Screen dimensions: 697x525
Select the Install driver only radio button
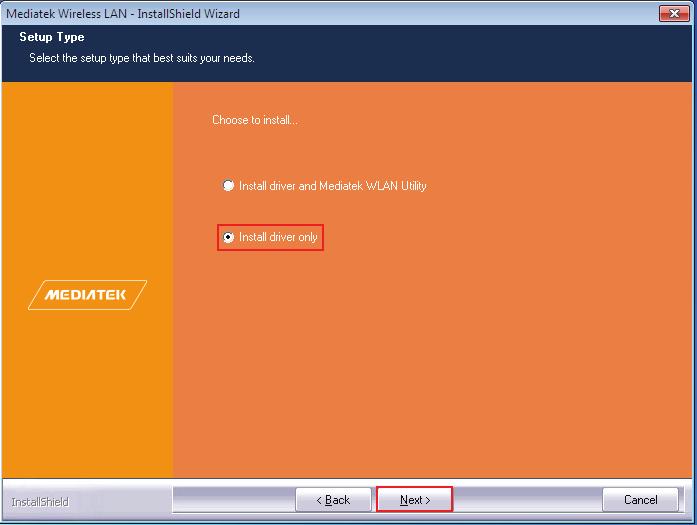coord(228,237)
